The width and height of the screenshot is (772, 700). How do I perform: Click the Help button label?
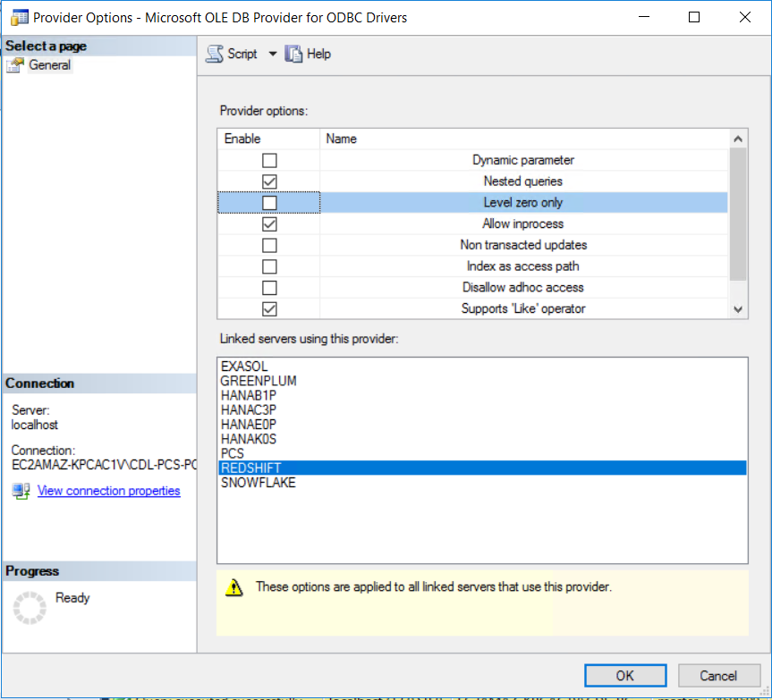coord(318,54)
